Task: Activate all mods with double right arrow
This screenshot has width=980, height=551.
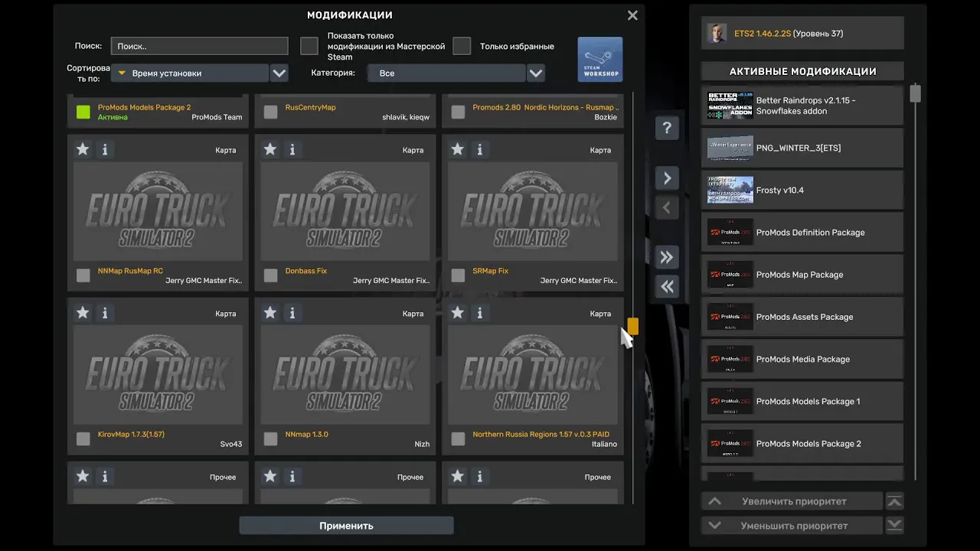Action: click(667, 257)
